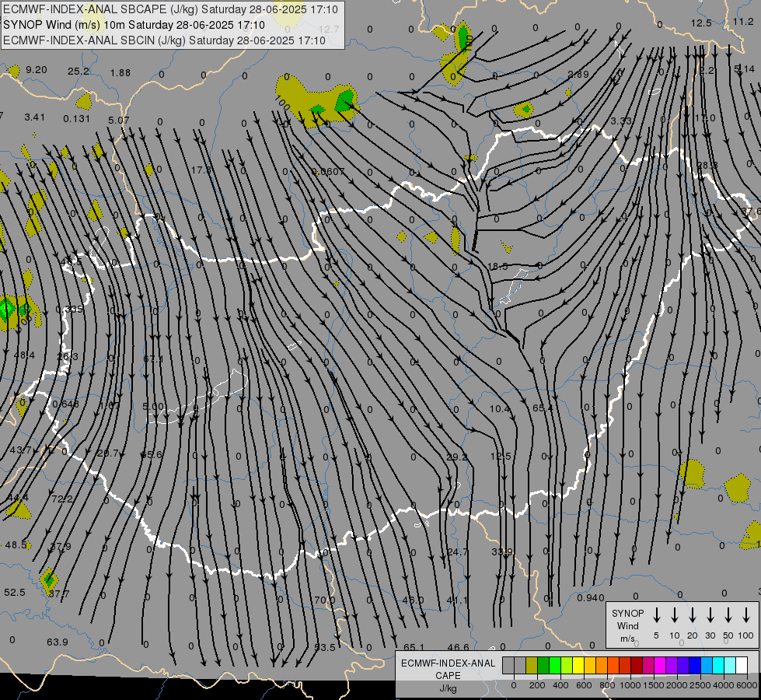This screenshot has width=761, height=700.
Task: Click the 2.89 value on the map
Action: (578, 75)
